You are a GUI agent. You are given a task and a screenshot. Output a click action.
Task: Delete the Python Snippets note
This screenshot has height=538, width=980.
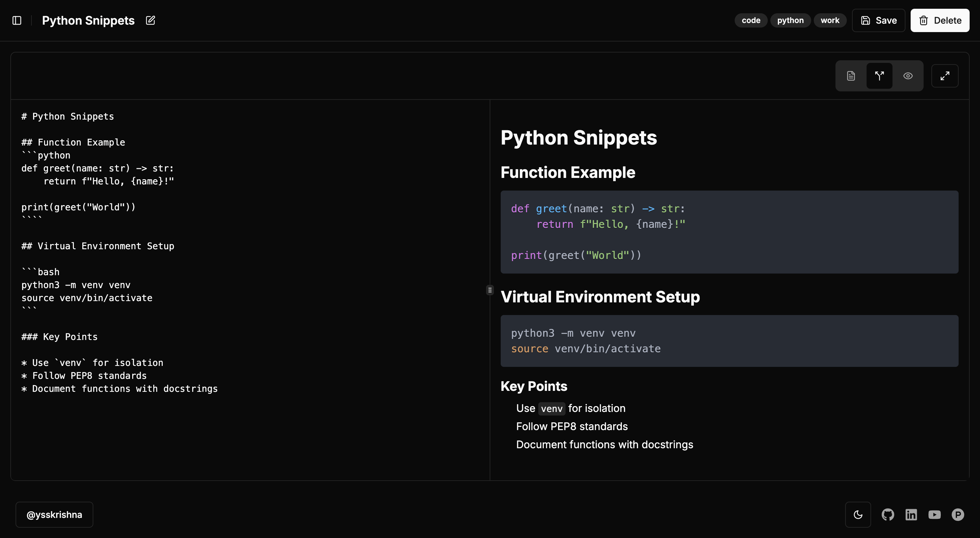[x=940, y=20]
